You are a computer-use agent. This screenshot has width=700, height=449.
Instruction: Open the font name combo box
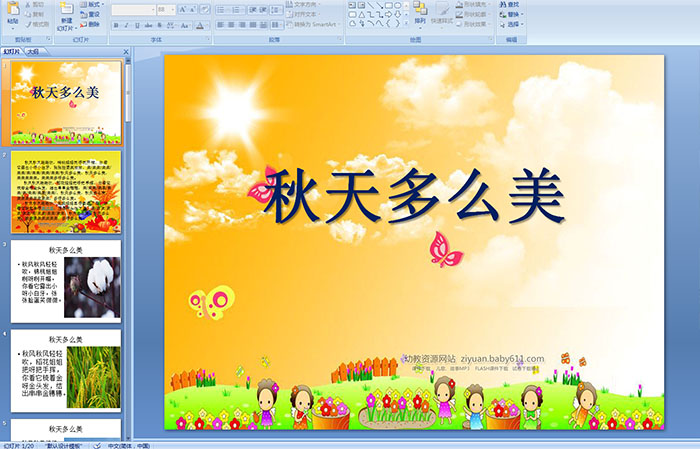pyautogui.click(x=133, y=10)
